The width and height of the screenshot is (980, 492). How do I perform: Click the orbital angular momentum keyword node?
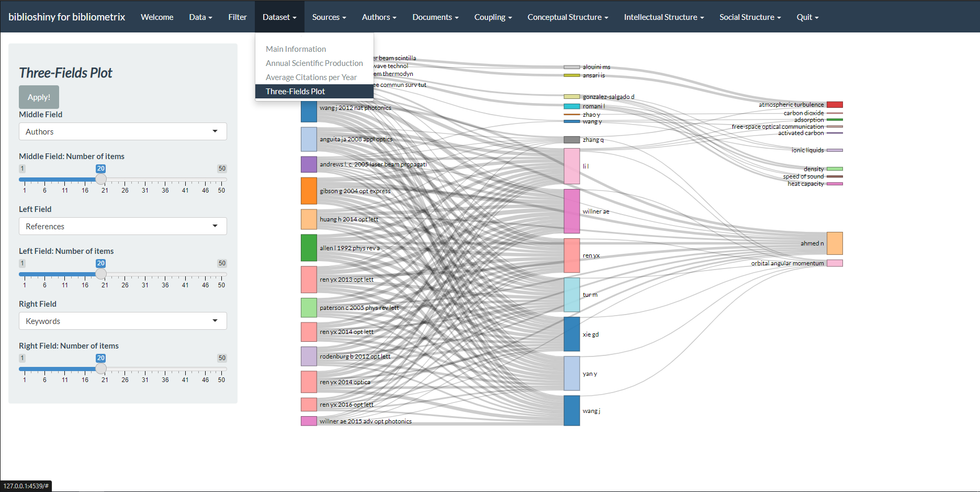pos(835,263)
